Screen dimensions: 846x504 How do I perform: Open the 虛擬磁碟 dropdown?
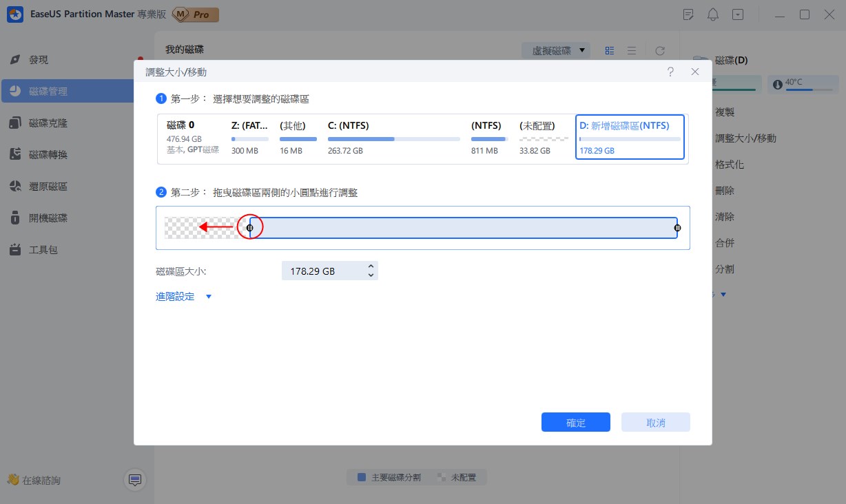click(556, 50)
